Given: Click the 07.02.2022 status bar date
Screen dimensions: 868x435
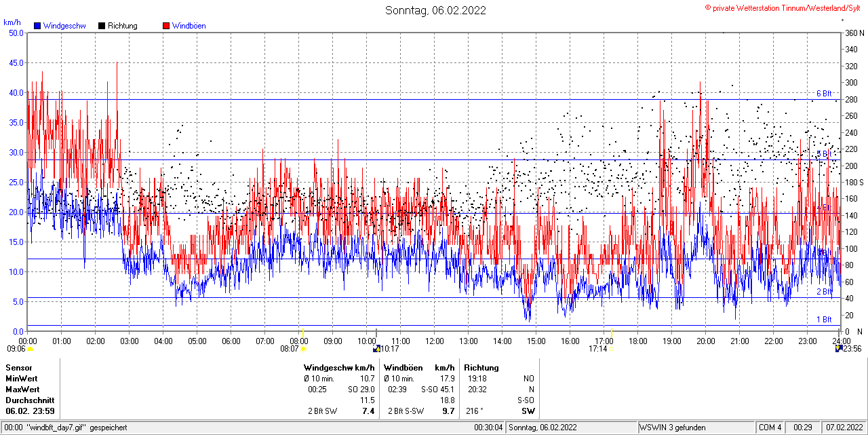Looking at the screenshot, I should tap(844, 428).
